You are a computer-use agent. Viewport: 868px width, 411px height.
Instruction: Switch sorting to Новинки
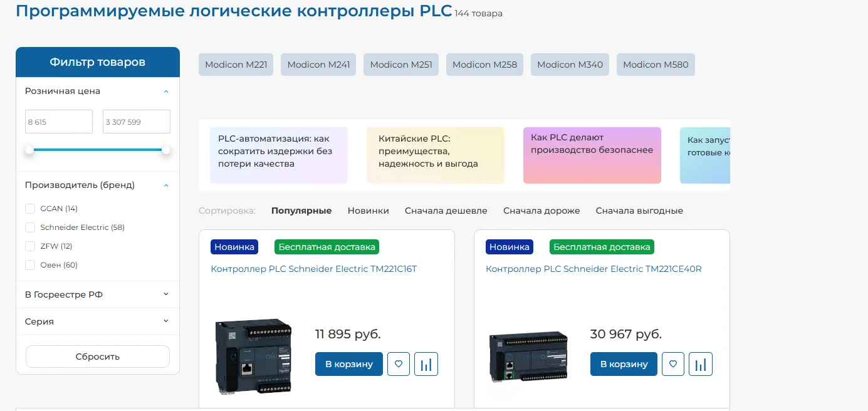tap(368, 211)
